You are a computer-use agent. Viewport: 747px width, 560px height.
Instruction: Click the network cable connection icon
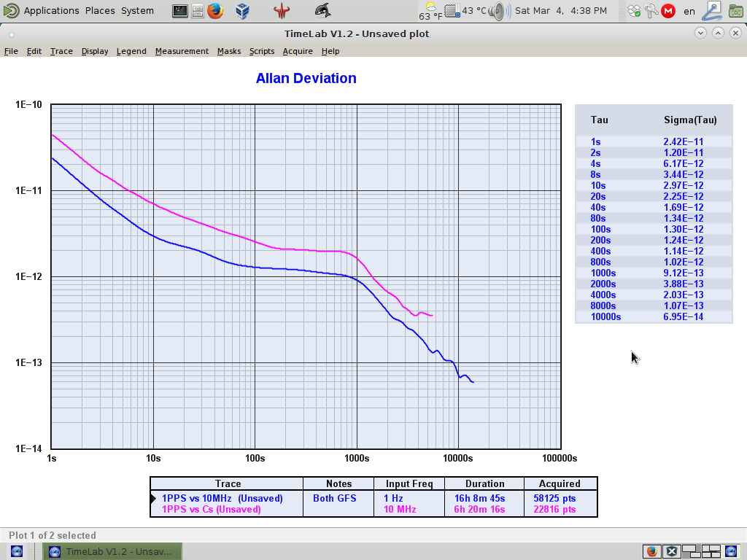coord(712,11)
